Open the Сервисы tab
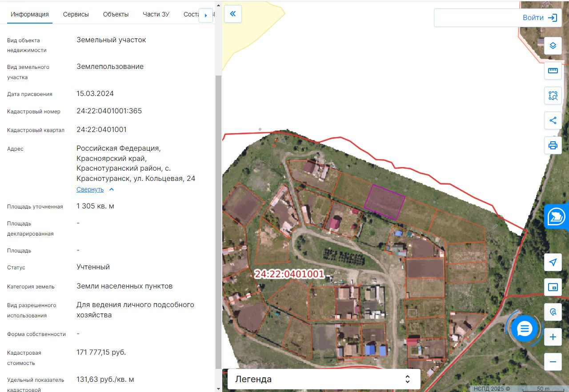The height and width of the screenshot is (392, 569). 76,14
